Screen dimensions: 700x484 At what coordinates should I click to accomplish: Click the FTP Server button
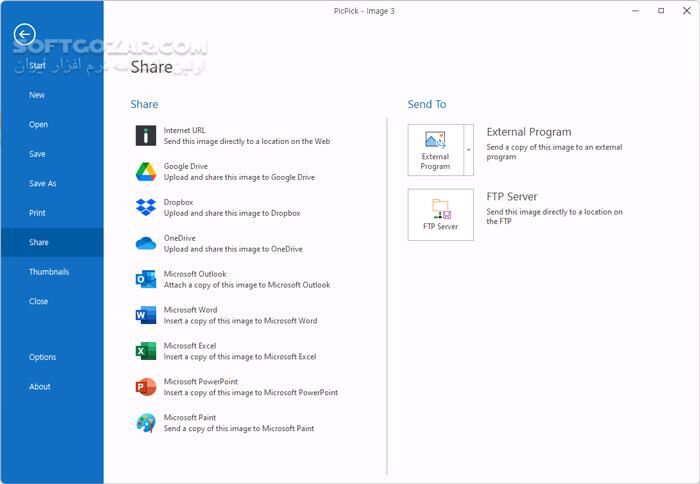440,215
